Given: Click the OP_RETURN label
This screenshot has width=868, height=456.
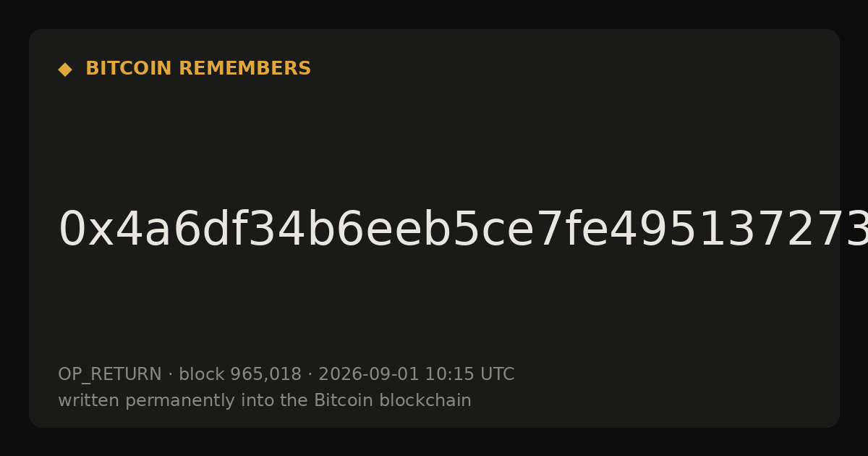Looking at the screenshot, I should point(110,374).
